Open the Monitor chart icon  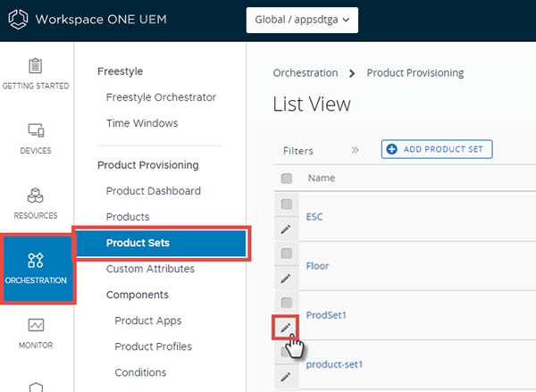coord(36,325)
